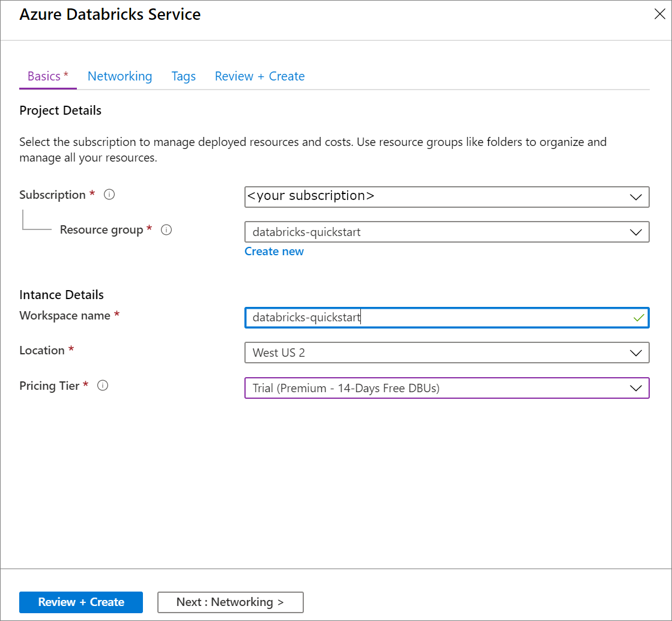This screenshot has width=672, height=621.
Task: Open the Pricing Tier info tooltip
Action: click(x=103, y=385)
